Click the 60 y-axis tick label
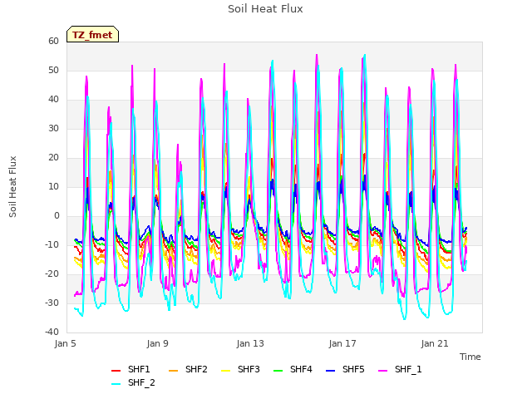Viewport: 532px width, 399px height. click(x=53, y=41)
